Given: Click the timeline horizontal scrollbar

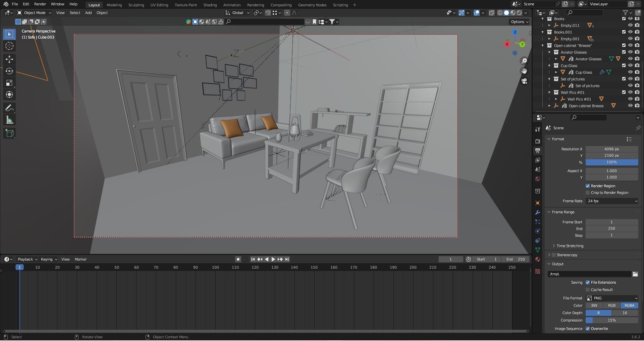Looking at the screenshot, I should [x=266, y=331].
